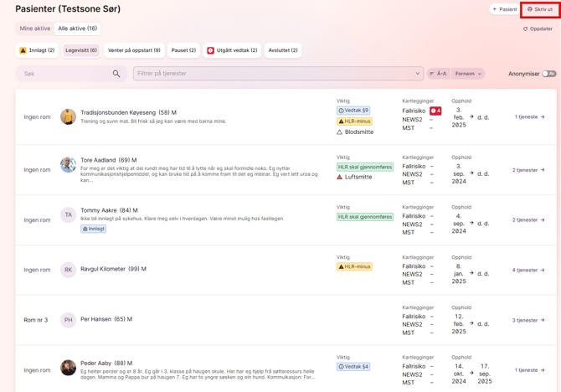Toggle the Anonymiser switch
Viewport: 561px width, 392px height.
click(x=548, y=74)
